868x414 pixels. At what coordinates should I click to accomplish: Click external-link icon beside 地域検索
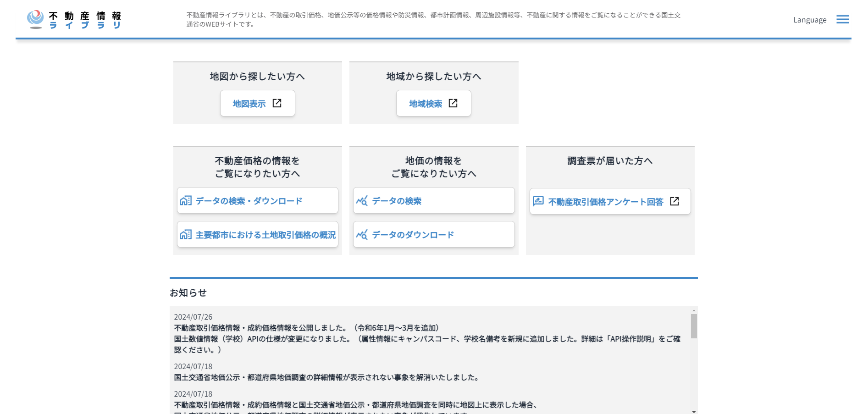453,103
